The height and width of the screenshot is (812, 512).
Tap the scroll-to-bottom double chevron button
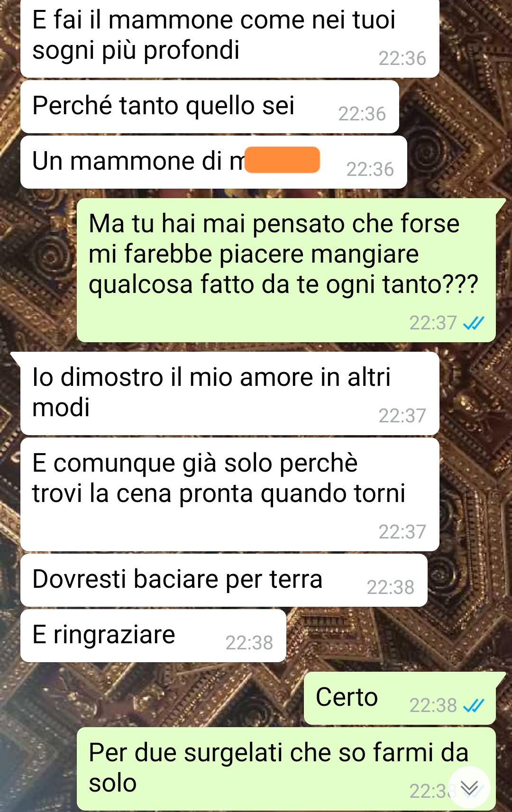pos(469,787)
